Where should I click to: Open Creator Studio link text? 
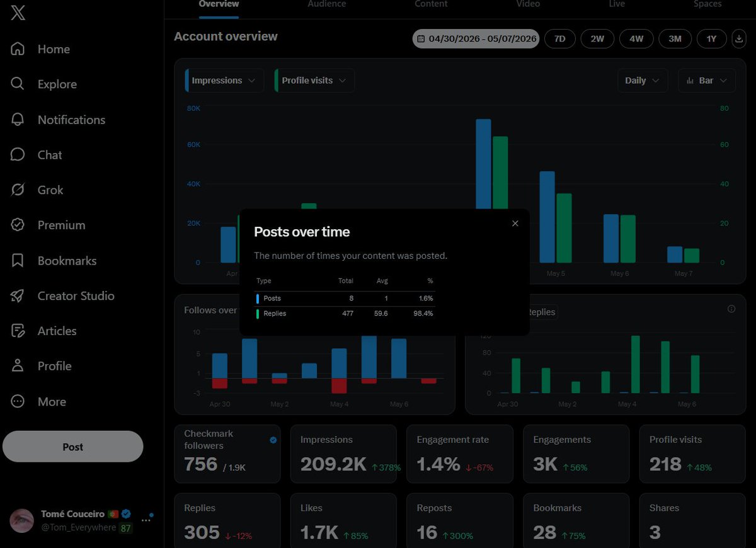76,295
